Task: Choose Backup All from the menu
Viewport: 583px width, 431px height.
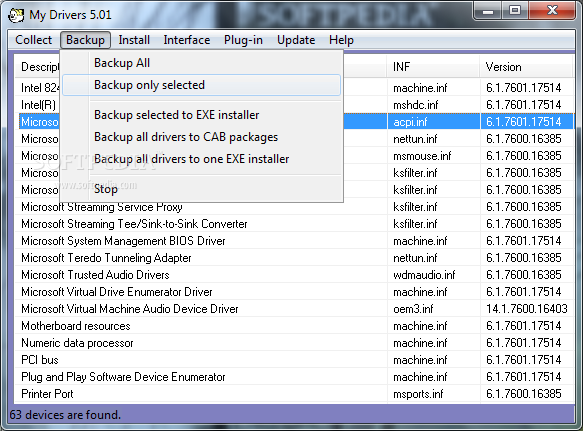Action: [201, 63]
